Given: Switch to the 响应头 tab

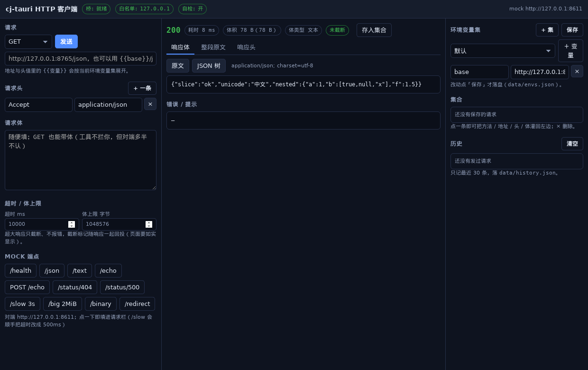Looking at the screenshot, I should pos(246,47).
